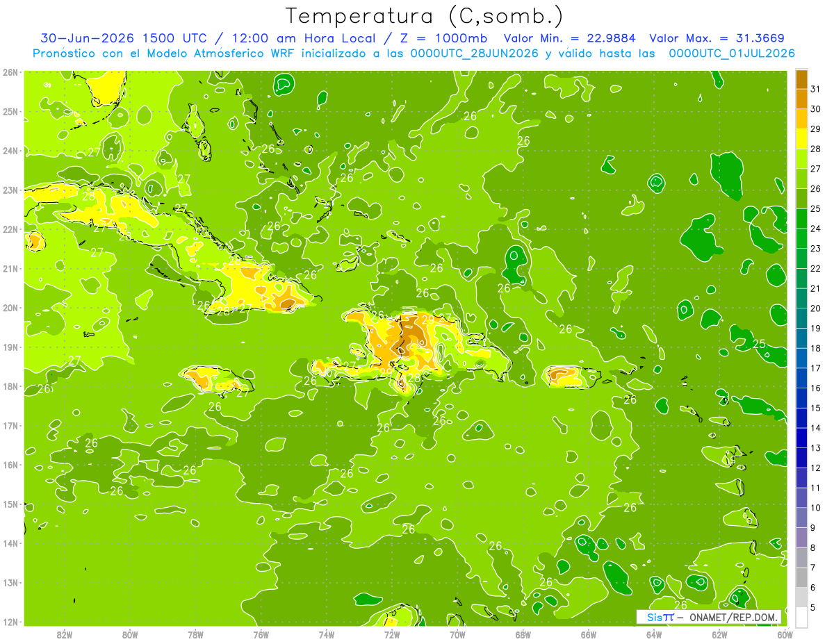Click the 21N latitude axis label
The image size is (834, 644).
pyautogui.click(x=10, y=268)
